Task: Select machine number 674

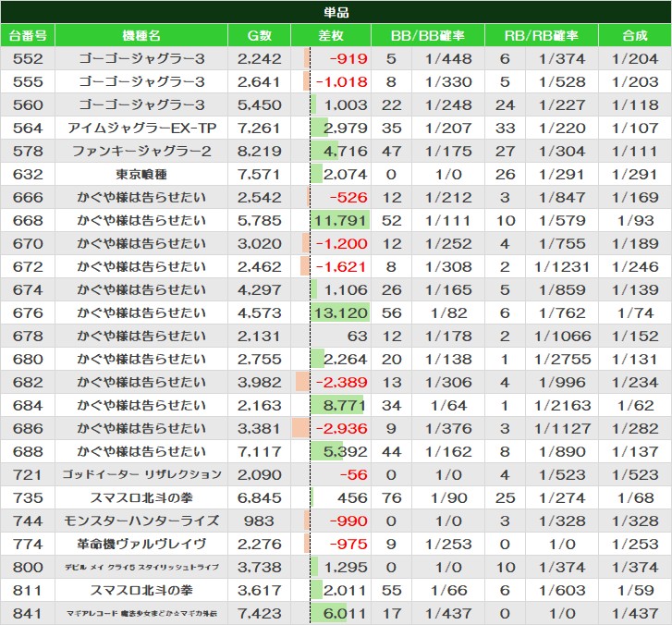Action: tap(28, 290)
